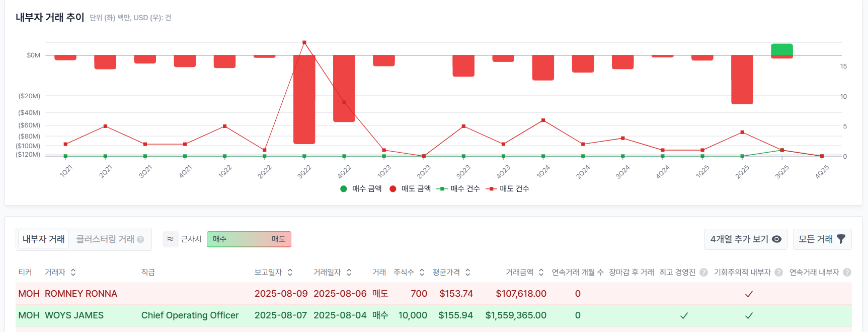Click the funnel filter icon on 모든 거래
Viewport: 868px width, 332px height.
pos(841,239)
